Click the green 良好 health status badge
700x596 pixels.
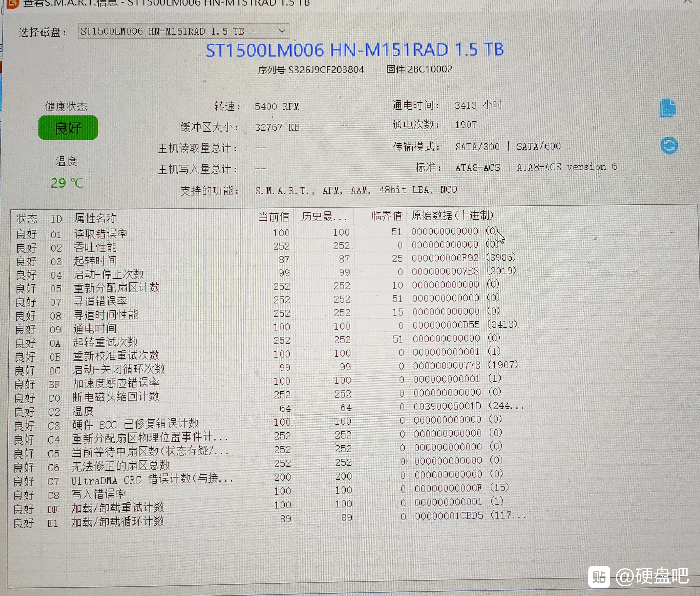point(68,128)
